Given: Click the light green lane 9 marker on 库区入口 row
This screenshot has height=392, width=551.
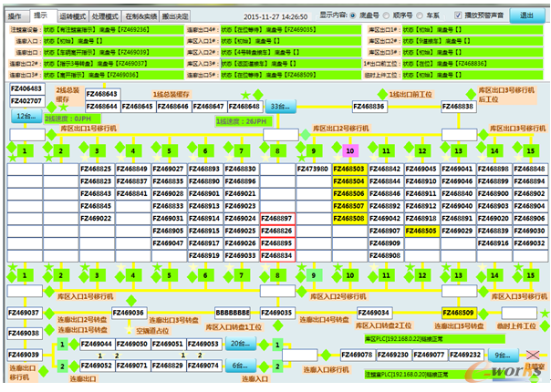Looking at the screenshot, I should pos(314,275).
